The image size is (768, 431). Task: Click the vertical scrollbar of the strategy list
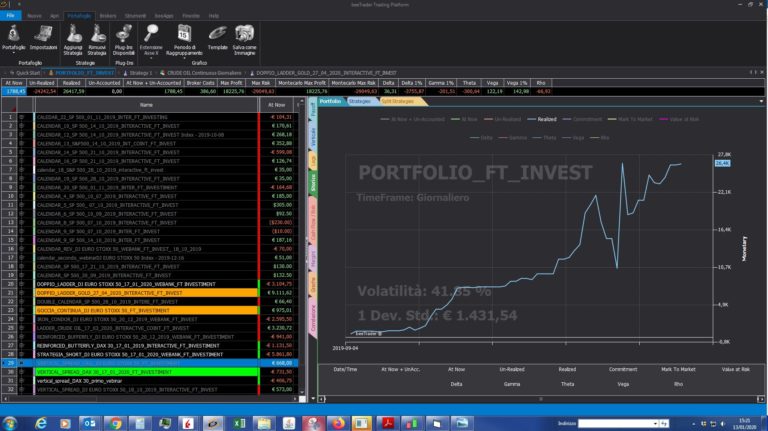[x=302, y=246]
